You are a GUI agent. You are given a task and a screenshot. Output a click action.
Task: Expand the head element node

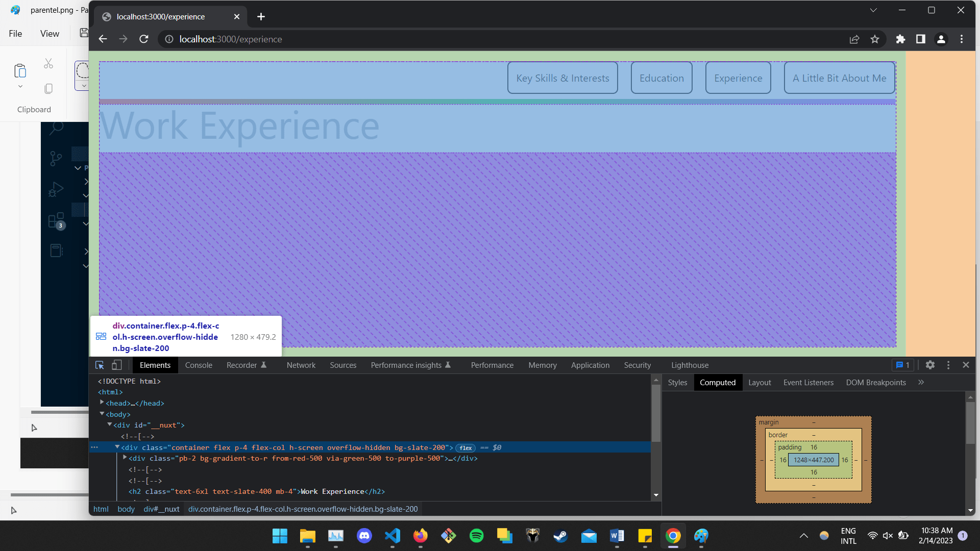click(x=102, y=403)
